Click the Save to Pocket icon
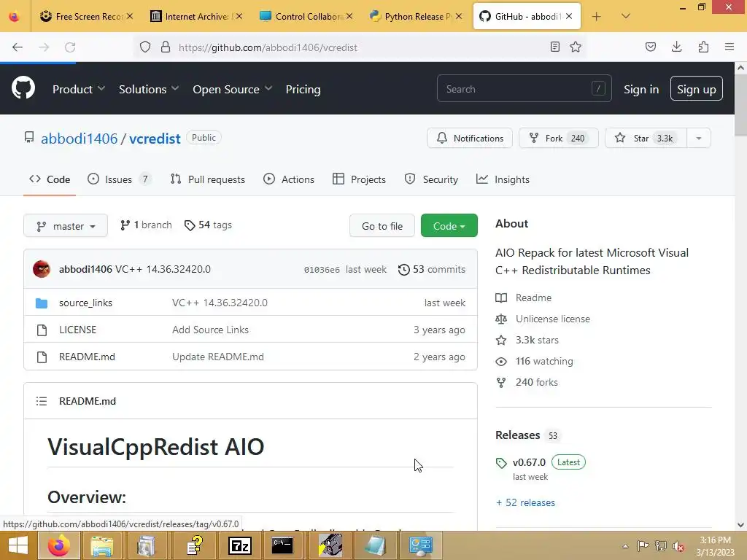 650,47
